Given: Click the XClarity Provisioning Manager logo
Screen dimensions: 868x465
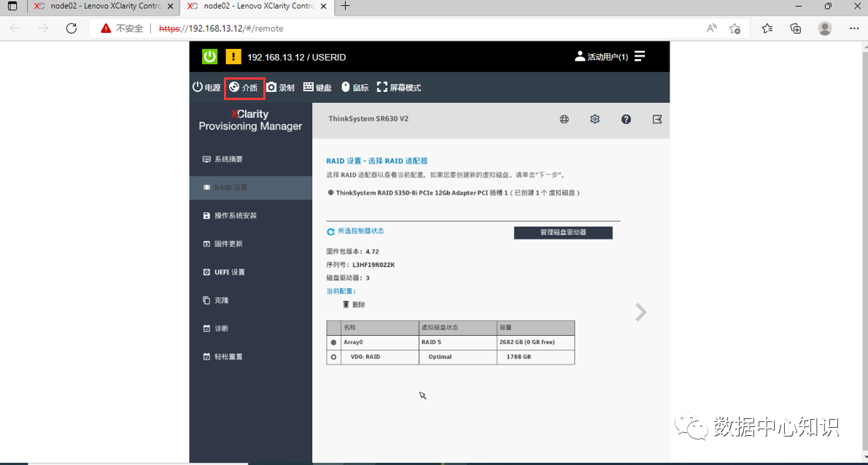Looking at the screenshot, I should (x=250, y=120).
